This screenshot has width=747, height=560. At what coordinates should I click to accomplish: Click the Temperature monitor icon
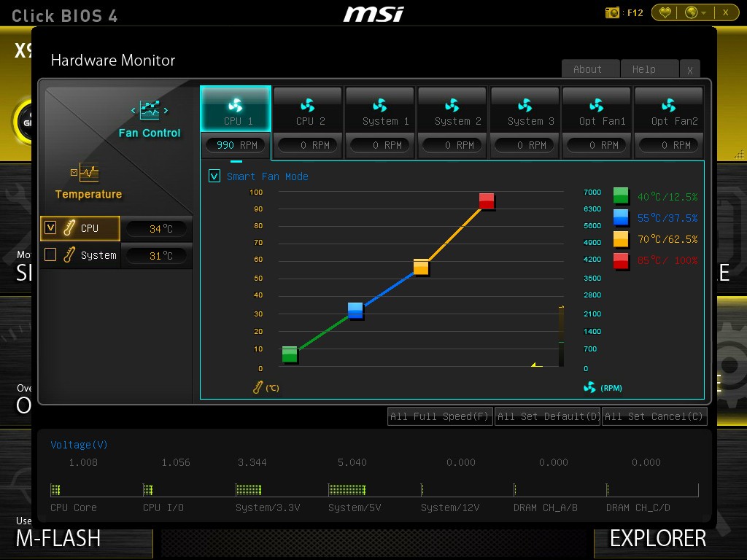pyautogui.click(x=88, y=173)
